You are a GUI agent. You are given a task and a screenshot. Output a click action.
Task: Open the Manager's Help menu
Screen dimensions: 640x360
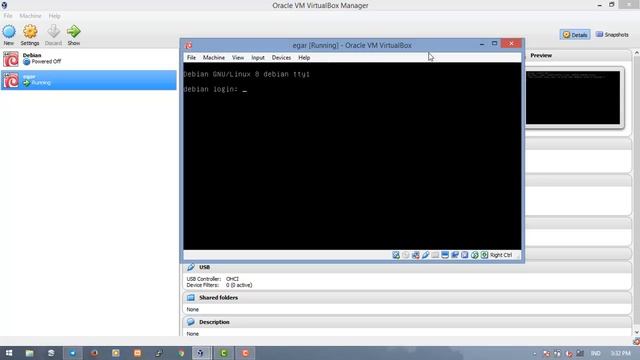pos(54,16)
